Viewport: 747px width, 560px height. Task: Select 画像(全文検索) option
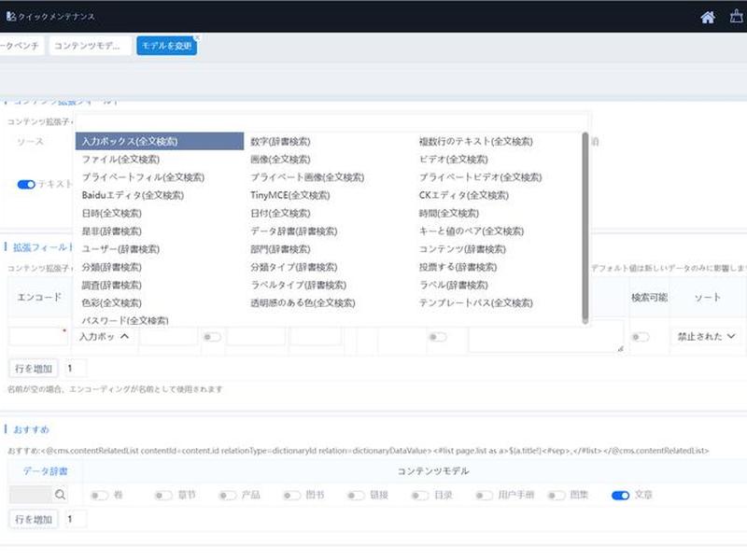(280, 159)
